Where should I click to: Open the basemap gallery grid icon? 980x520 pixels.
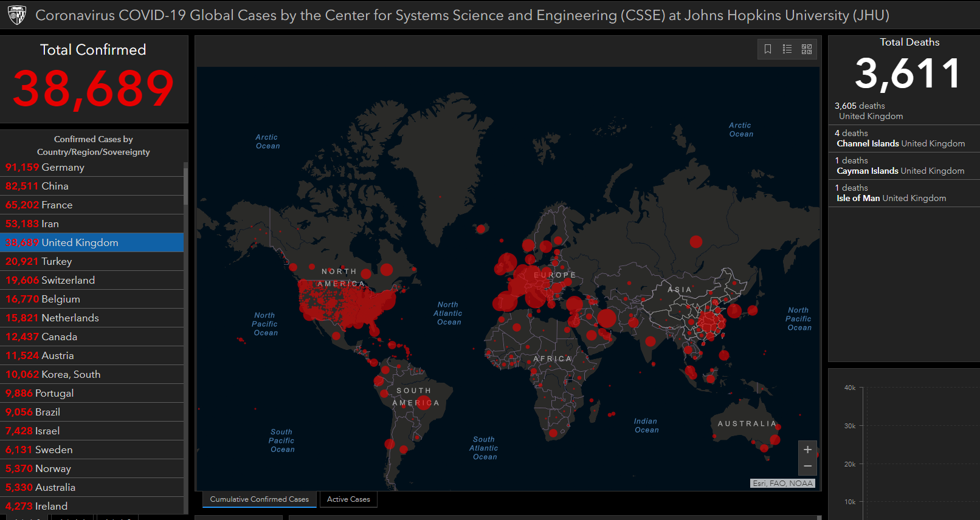coord(807,49)
